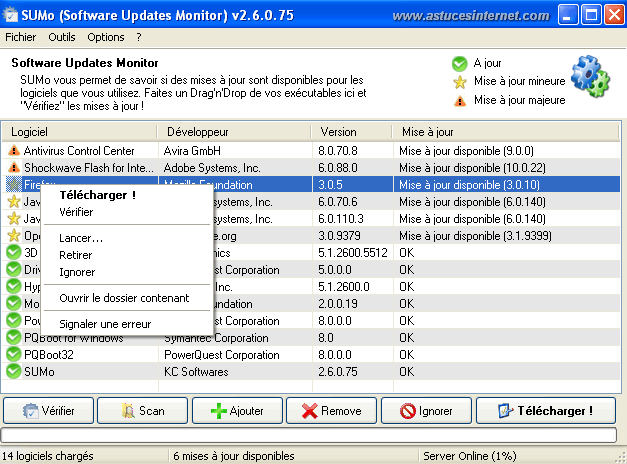627x464 pixels.
Task: Click the star icon in the 6.0.110.3 row
Action: 14,218
